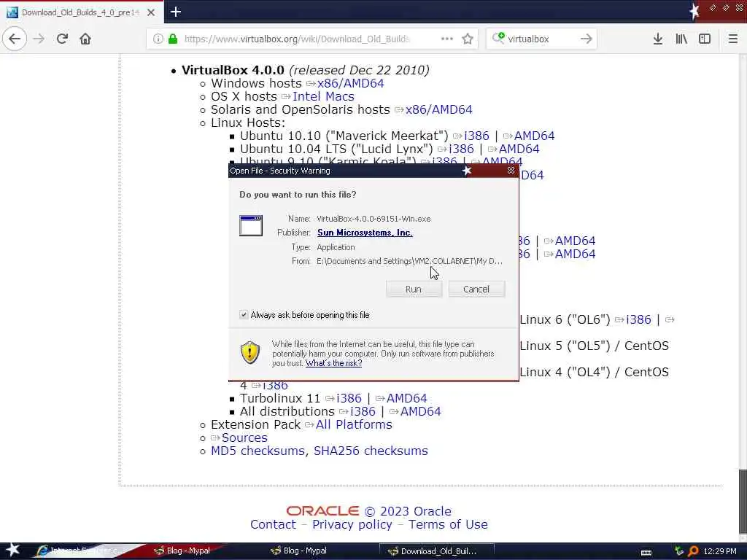Select the Download_Old_Builds_4_0 browser tab

[81, 12]
